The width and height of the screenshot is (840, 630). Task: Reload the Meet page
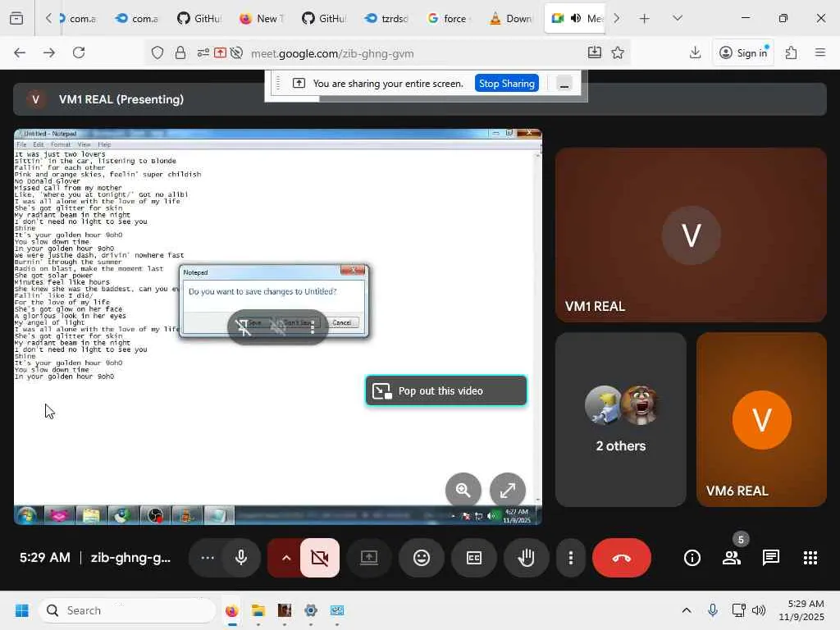coord(79,52)
